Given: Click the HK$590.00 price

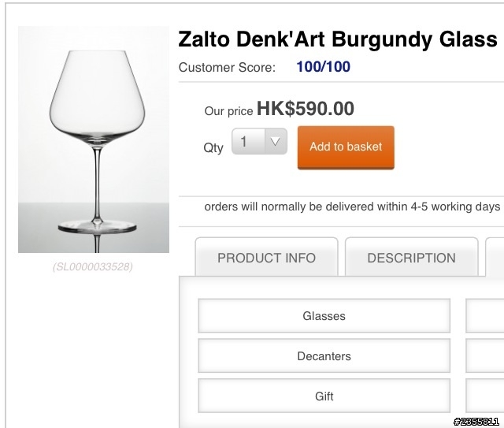Looking at the screenshot, I should [305, 109].
